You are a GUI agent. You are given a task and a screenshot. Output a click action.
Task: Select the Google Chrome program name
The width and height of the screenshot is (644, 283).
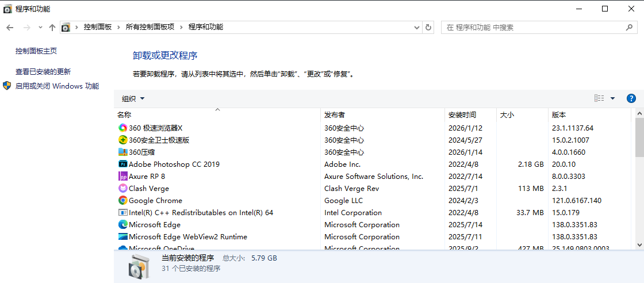pos(155,200)
